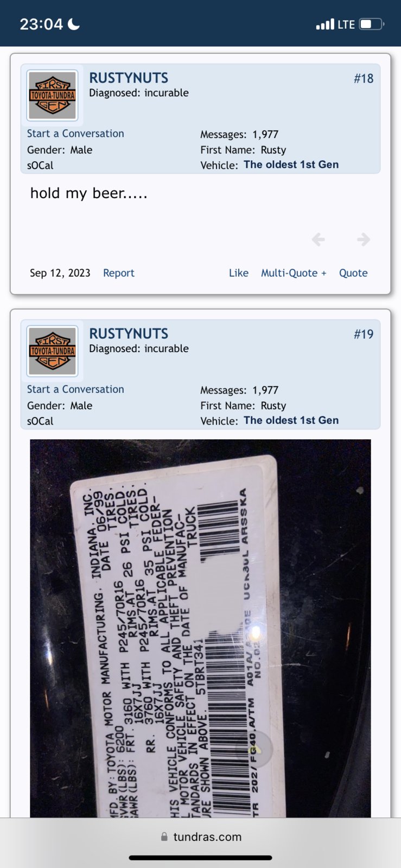401x868 pixels.
Task: Tap the cellular signal bars indicator
Action: [x=325, y=24]
